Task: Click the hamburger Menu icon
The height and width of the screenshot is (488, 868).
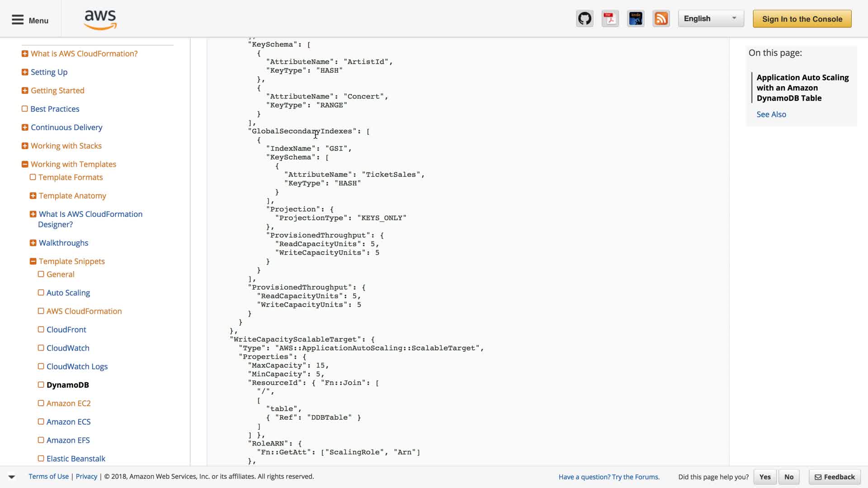Action: coord(18,20)
